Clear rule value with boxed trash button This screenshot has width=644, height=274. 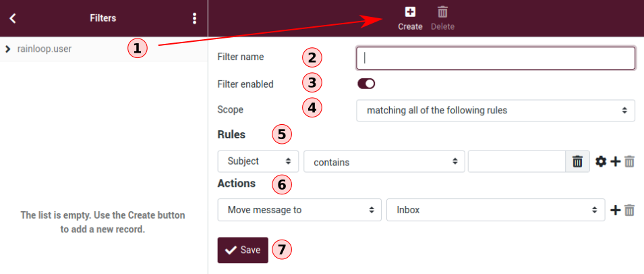577,161
